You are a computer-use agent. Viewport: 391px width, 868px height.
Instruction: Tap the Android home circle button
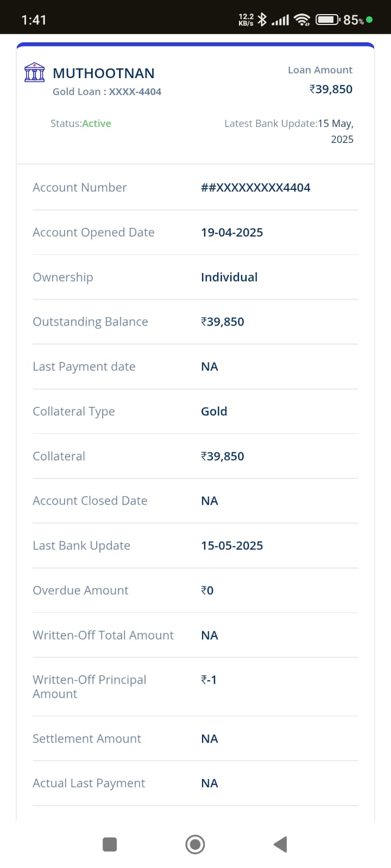coord(195,844)
